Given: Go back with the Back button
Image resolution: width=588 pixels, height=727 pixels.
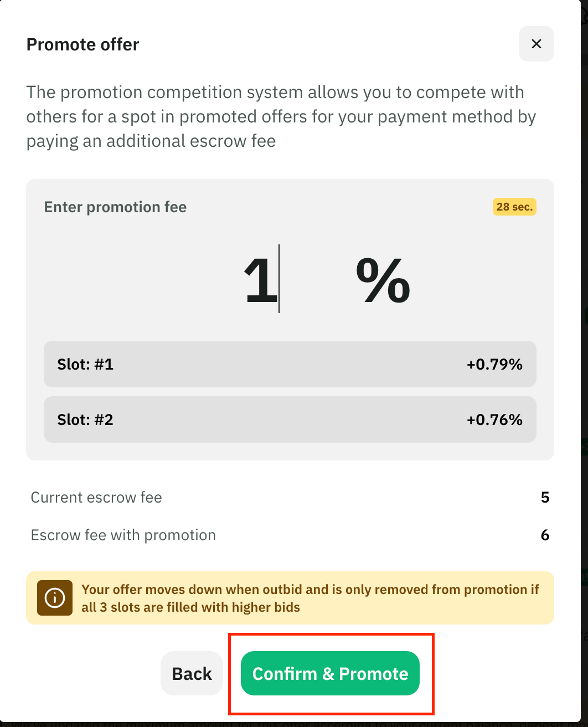Looking at the screenshot, I should [192, 673].
